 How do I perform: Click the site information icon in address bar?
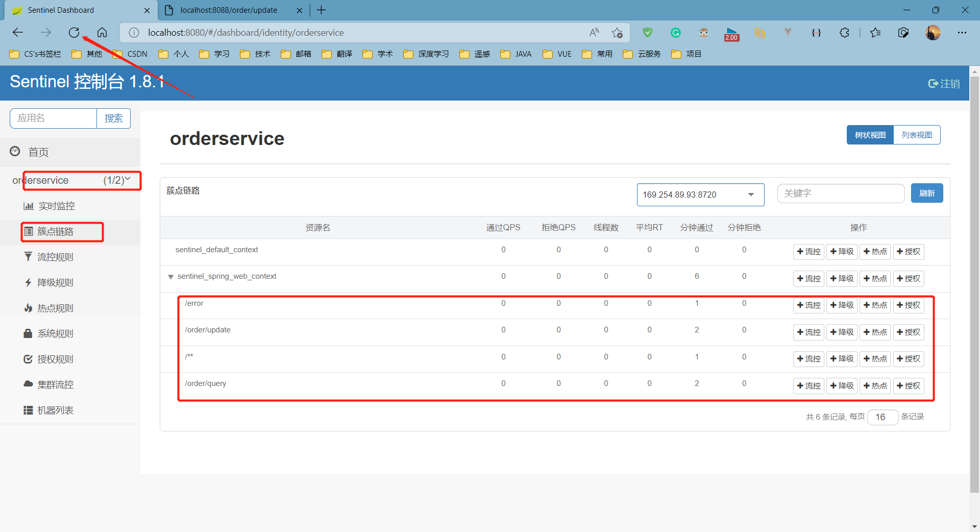coord(134,33)
